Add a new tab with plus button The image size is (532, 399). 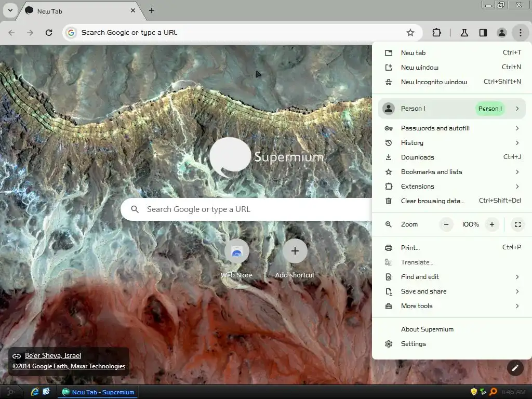(x=152, y=10)
